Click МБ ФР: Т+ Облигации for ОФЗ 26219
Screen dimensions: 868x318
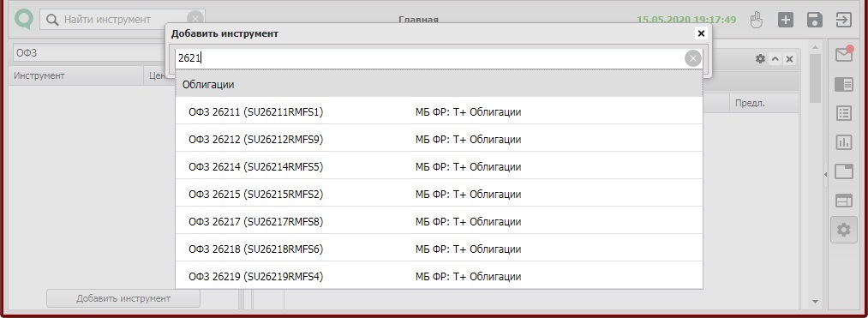469,276
